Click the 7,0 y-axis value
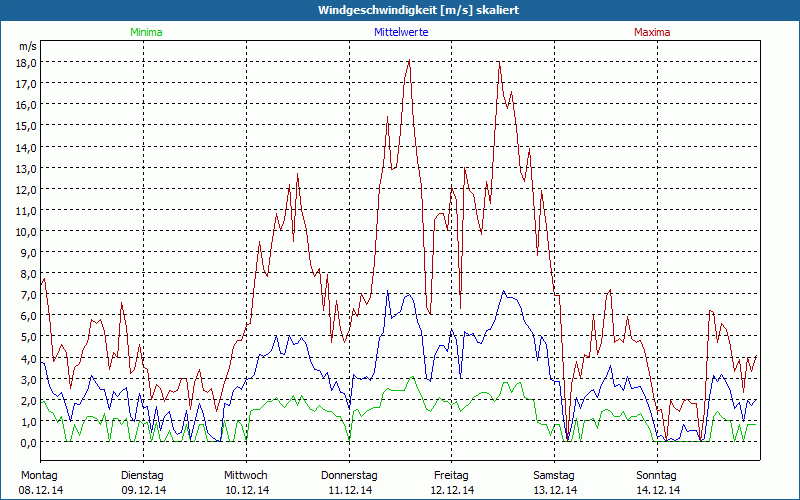800x500 pixels. (x=30, y=295)
